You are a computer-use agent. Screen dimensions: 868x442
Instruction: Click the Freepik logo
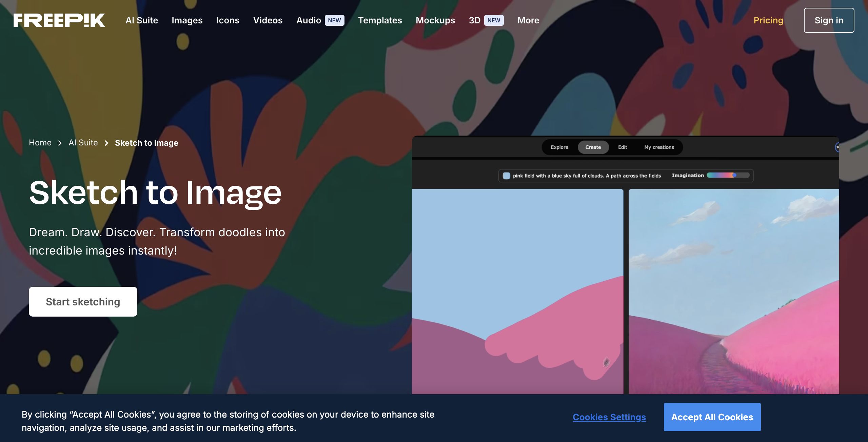coord(59,20)
